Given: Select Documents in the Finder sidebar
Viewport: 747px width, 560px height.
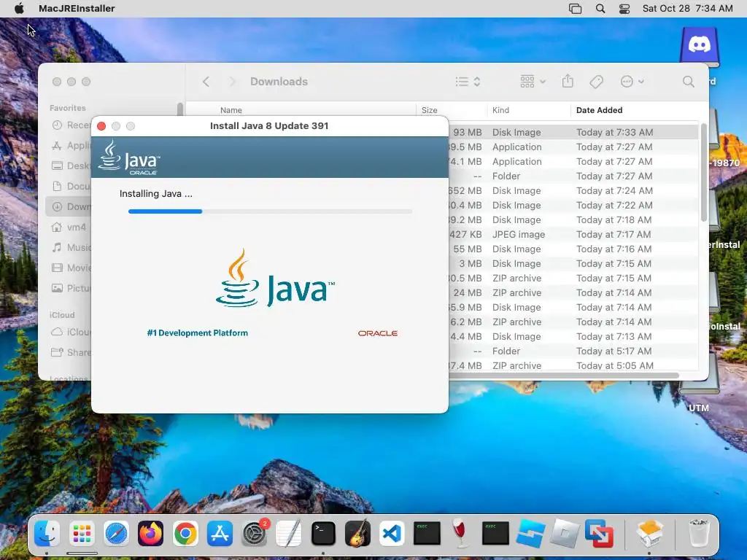Looking at the screenshot, I should [x=71, y=186].
